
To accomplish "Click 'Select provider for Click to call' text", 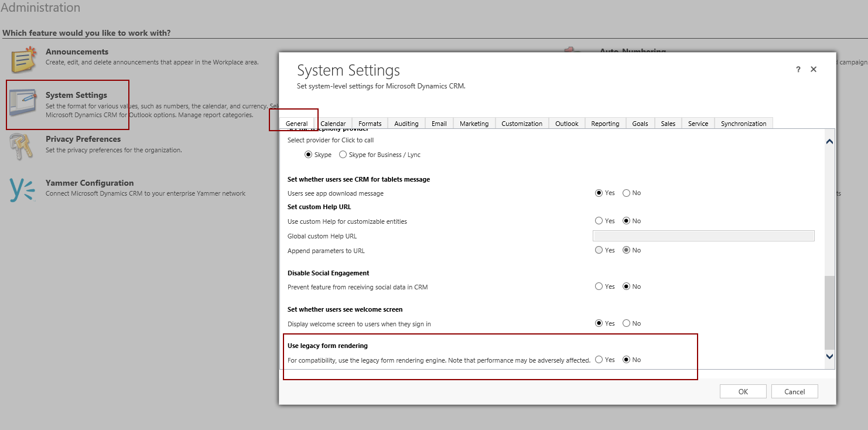I will tap(330, 140).
